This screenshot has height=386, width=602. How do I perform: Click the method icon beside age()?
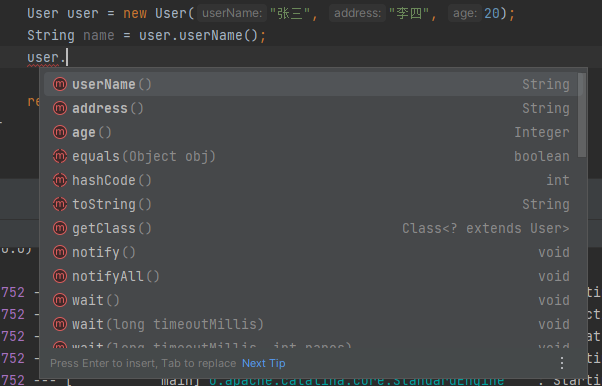[x=60, y=133]
